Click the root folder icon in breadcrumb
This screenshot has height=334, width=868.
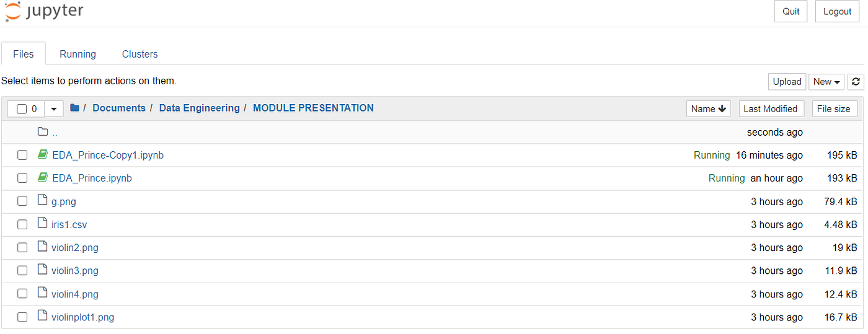[75, 108]
